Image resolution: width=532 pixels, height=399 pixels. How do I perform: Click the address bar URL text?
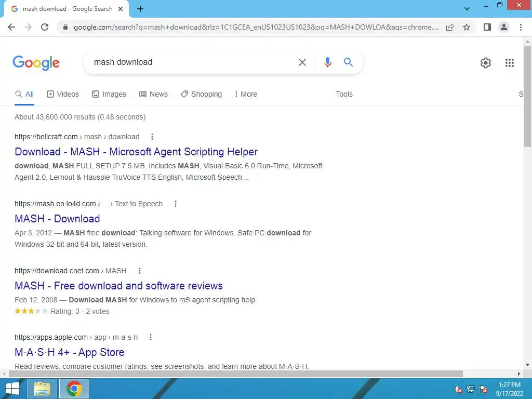tap(256, 27)
